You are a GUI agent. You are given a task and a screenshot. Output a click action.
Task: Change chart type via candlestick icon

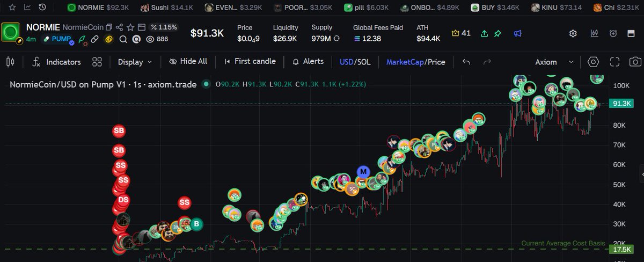10,62
